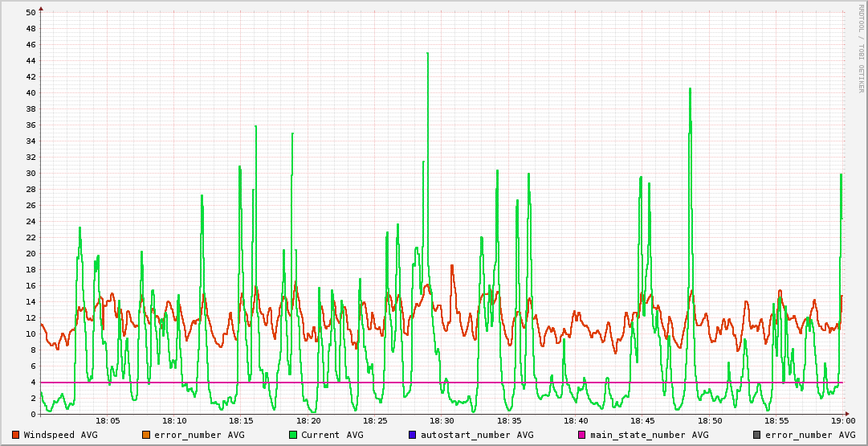Select the 18:05 time axis label
The image size is (868, 446).
point(108,420)
